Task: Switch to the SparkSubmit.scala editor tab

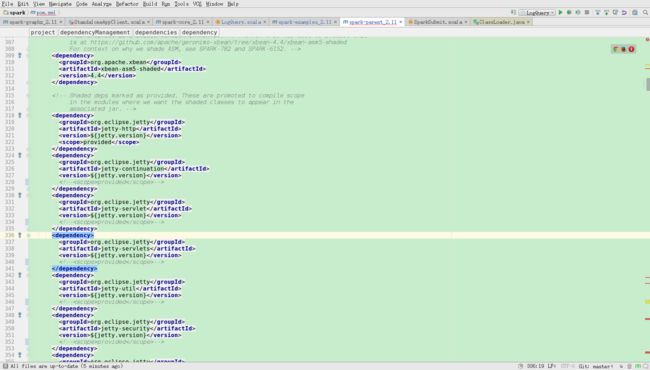Action: 437,22
